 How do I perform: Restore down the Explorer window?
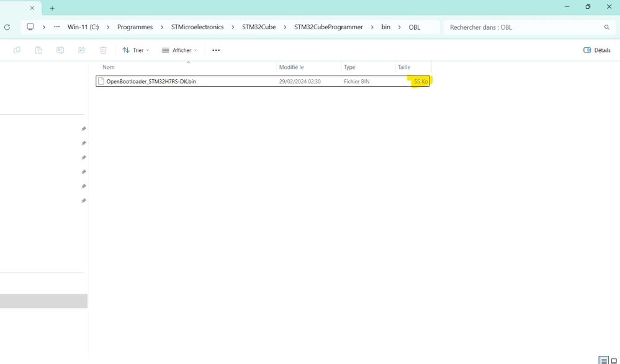point(588,7)
